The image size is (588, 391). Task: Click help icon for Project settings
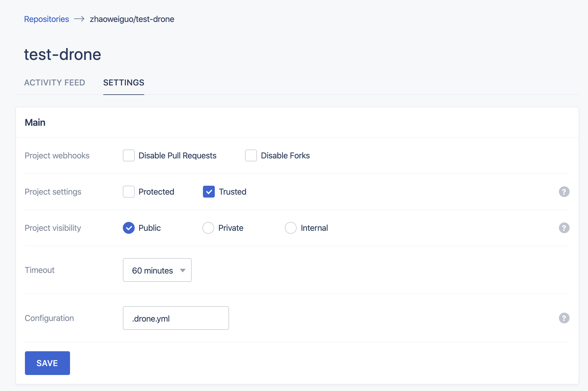pos(564,192)
